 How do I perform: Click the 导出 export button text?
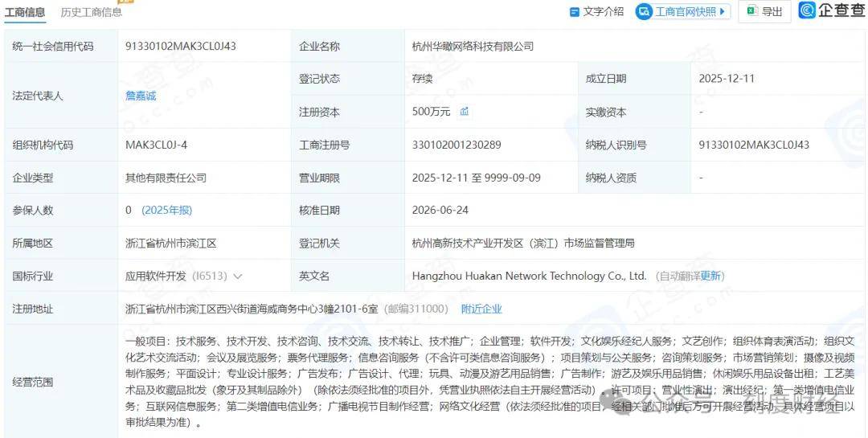click(x=772, y=11)
